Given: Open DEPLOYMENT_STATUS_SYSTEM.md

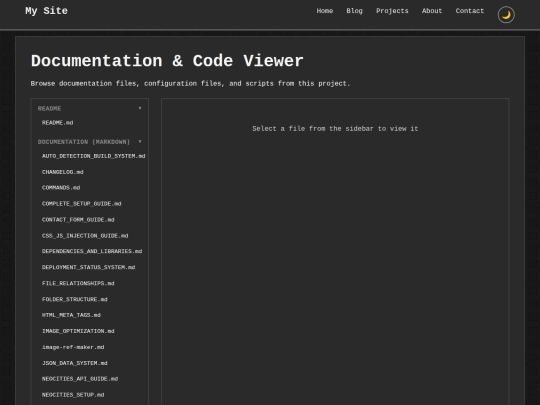Looking at the screenshot, I should [x=89, y=267].
